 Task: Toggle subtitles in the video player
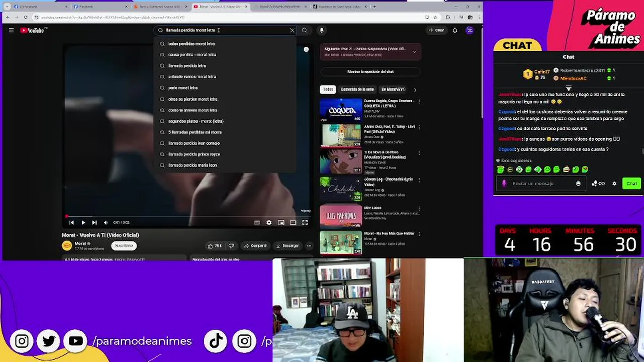(257, 222)
